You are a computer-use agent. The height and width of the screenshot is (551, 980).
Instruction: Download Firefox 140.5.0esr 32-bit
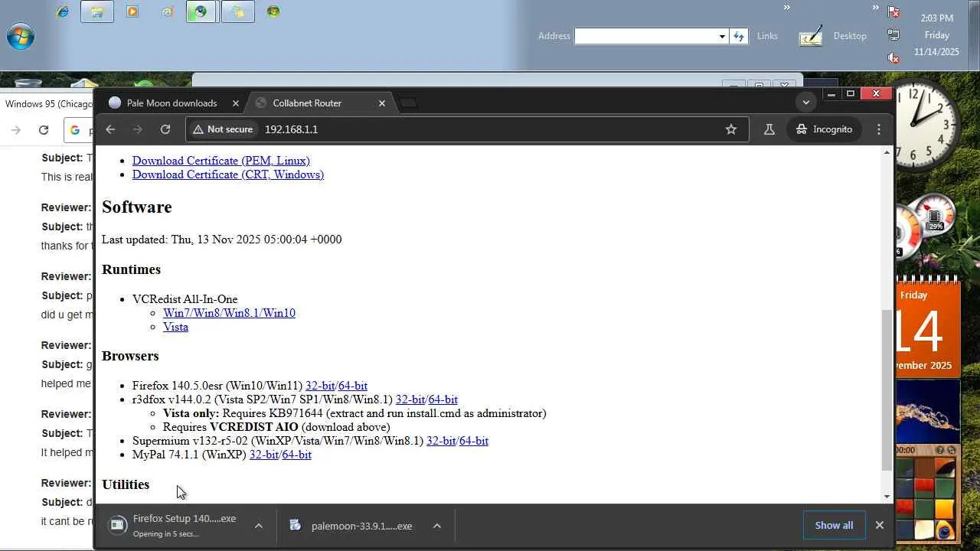coord(320,386)
